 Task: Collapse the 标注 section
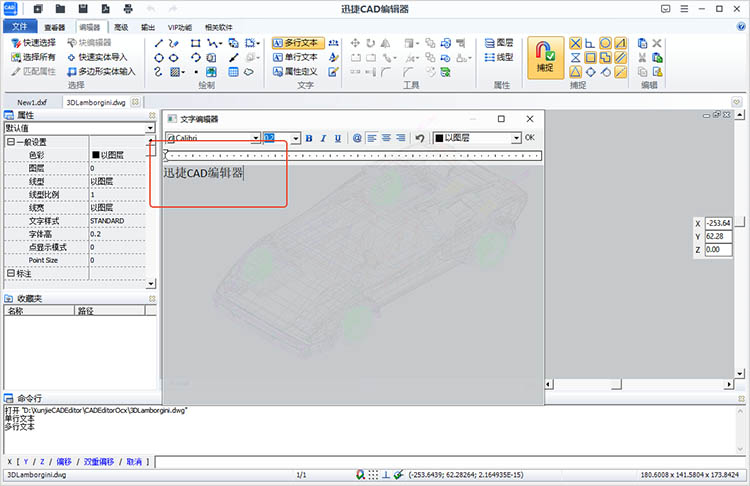[x=11, y=274]
